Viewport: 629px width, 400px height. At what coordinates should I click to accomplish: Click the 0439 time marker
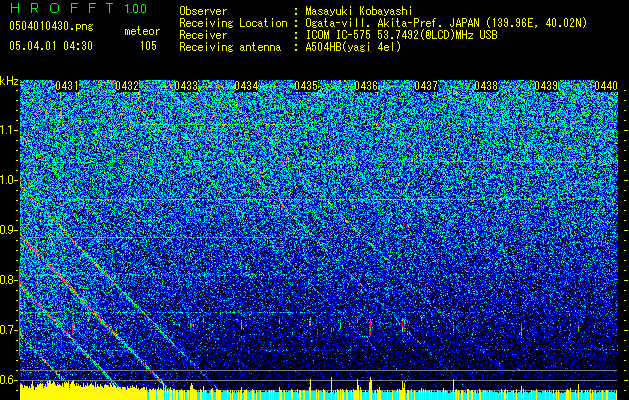[546, 86]
